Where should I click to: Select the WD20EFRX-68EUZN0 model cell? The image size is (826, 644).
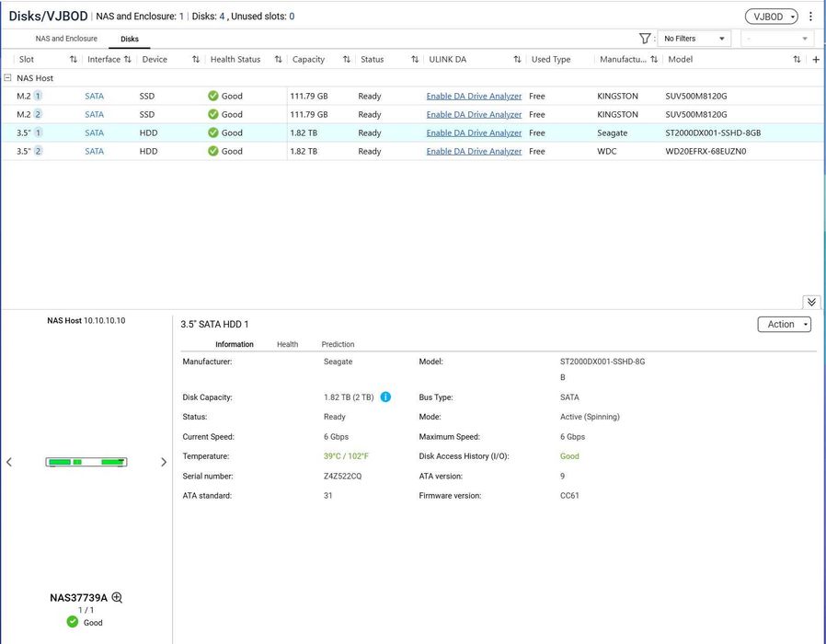[706, 151]
